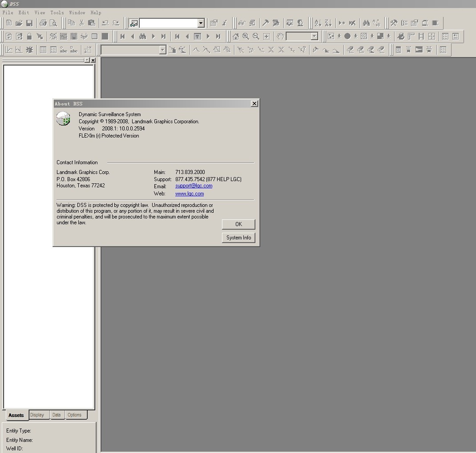Click the Zoom Out magnifier icon
The height and width of the screenshot is (453, 476).
256,36
